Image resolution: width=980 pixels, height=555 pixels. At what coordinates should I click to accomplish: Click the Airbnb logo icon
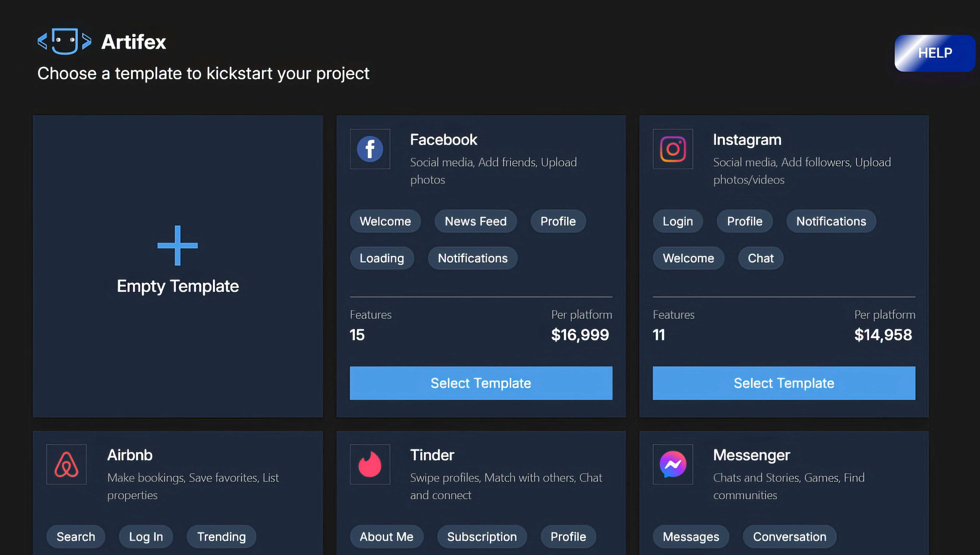66,464
